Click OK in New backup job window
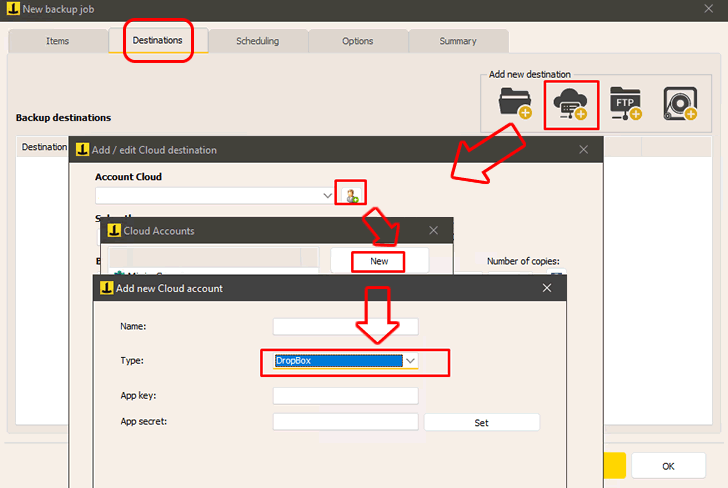The image size is (728, 488). [668, 466]
